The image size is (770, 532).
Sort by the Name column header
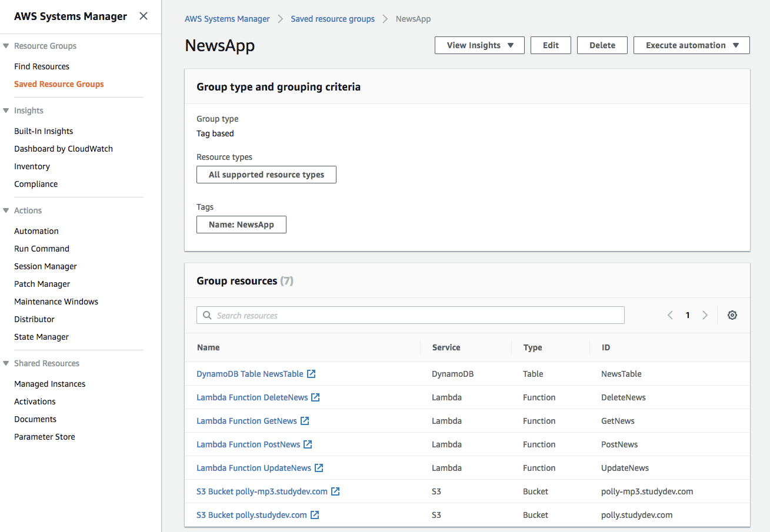[x=208, y=347]
